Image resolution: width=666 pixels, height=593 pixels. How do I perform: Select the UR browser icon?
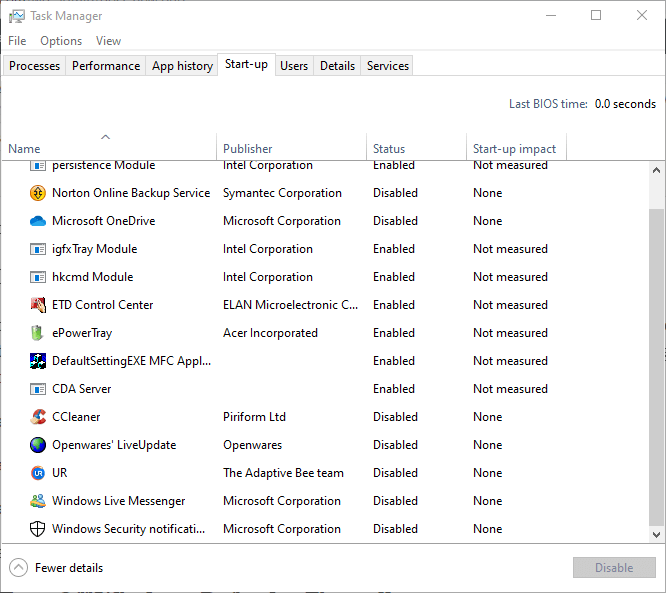[38, 473]
